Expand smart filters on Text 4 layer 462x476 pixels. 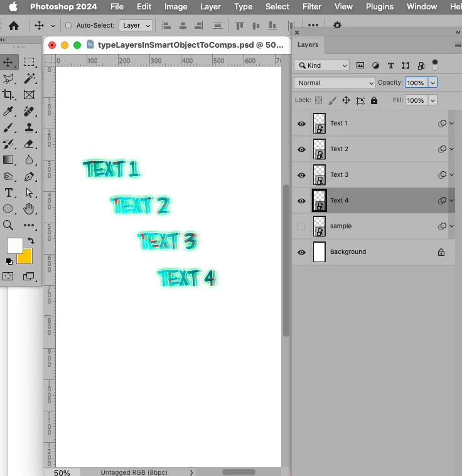click(x=452, y=200)
